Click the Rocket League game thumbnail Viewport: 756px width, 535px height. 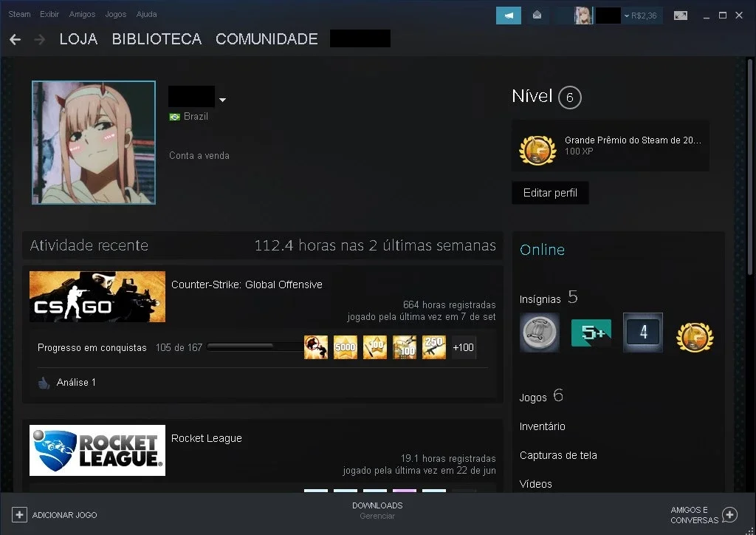pos(97,450)
